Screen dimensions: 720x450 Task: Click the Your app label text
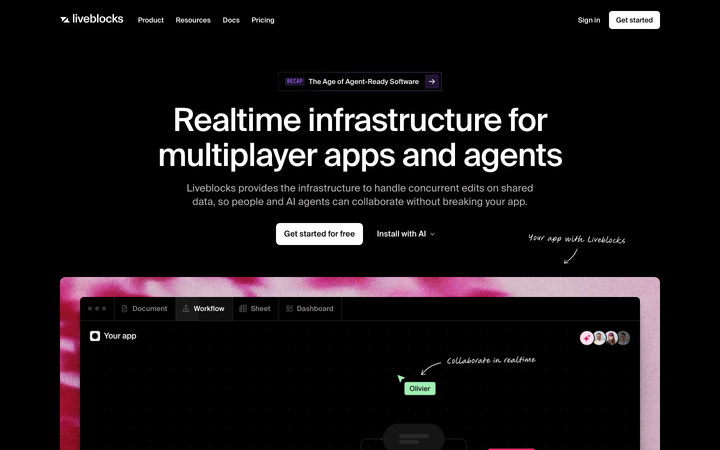pos(120,336)
